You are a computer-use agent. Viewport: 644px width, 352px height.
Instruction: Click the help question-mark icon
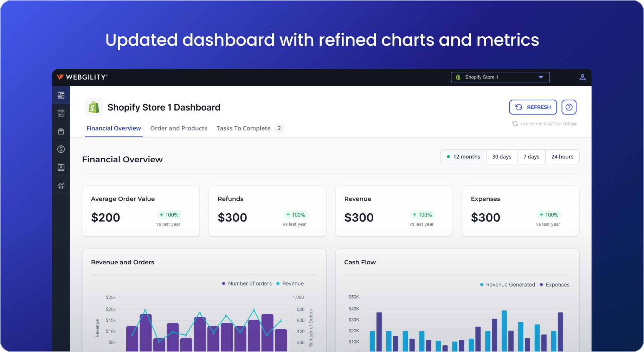[569, 107]
